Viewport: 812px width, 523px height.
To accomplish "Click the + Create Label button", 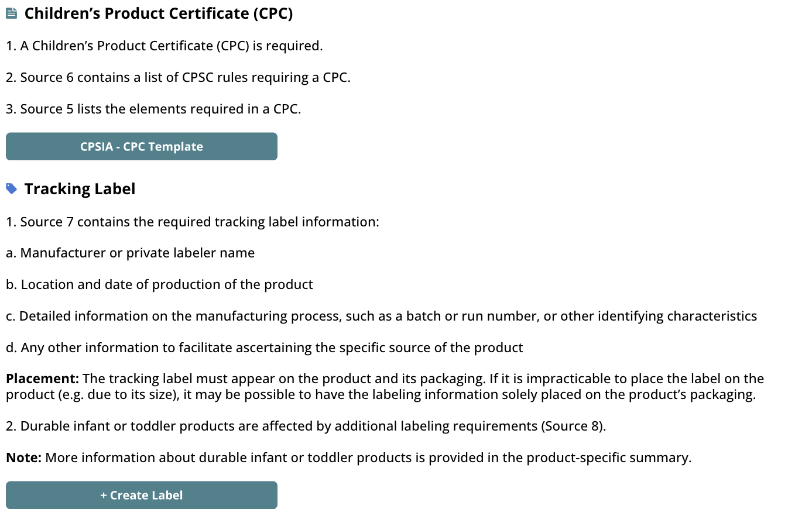I will [142, 495].
